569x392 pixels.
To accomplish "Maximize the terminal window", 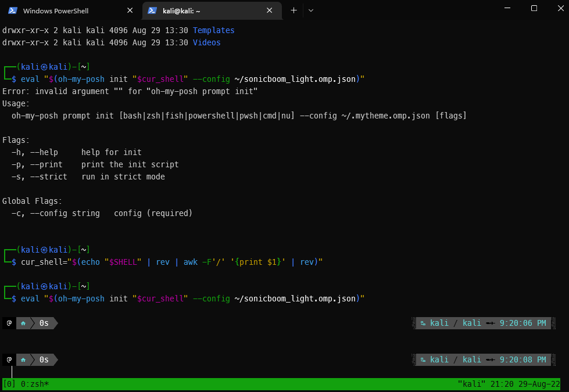I will coord(534,8).
